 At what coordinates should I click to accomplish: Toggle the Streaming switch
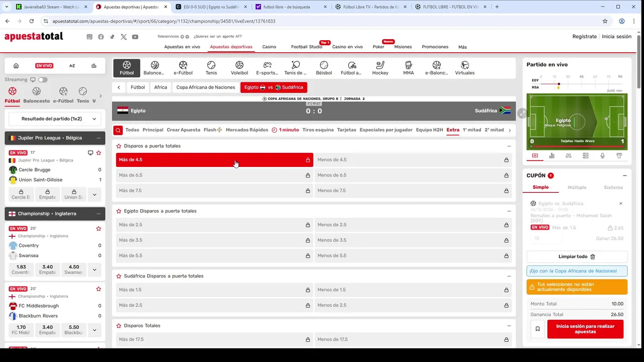coord(43,79)
